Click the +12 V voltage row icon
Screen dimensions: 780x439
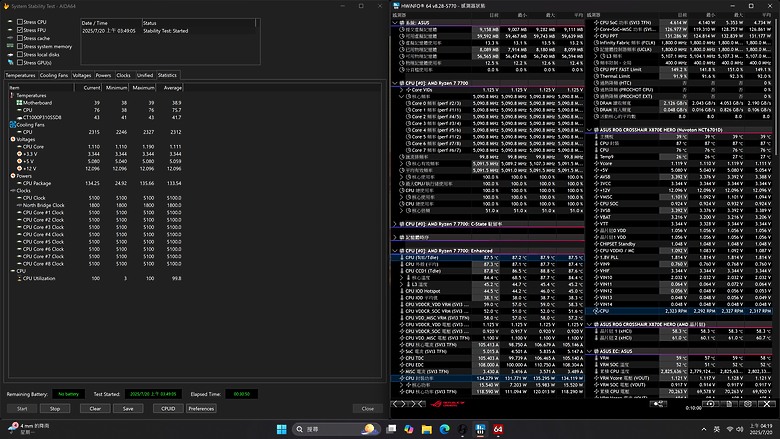click(x=19, y=169)
